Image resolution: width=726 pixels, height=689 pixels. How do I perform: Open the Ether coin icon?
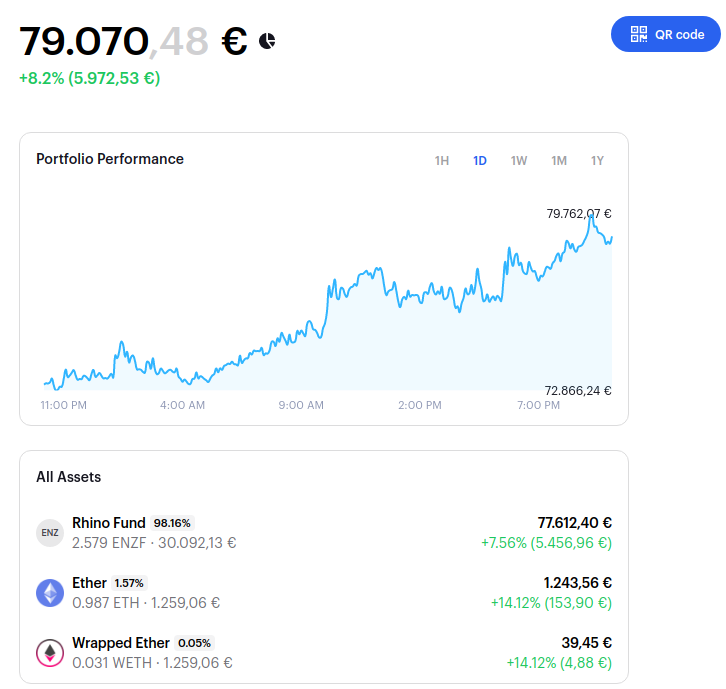[x=50, y=593]
